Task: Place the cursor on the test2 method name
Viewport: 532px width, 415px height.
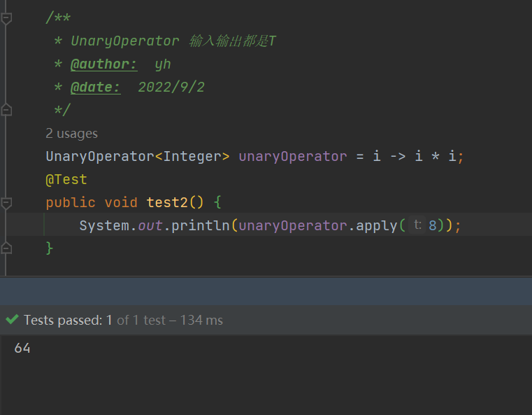Action: click(x=167, y=203)
